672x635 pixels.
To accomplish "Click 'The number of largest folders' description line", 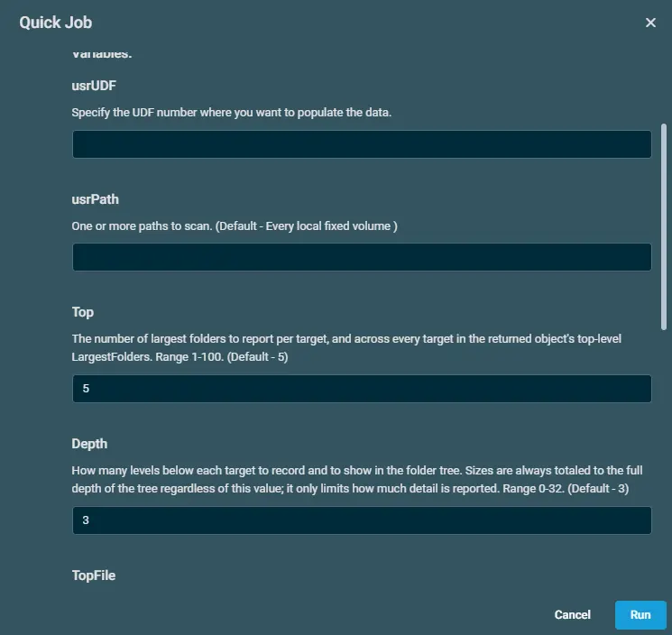I will [346, 338].
